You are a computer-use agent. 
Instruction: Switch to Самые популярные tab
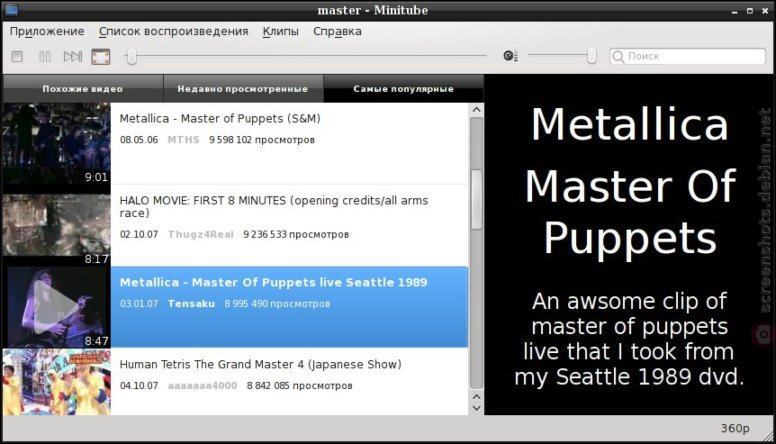[403, 89]
